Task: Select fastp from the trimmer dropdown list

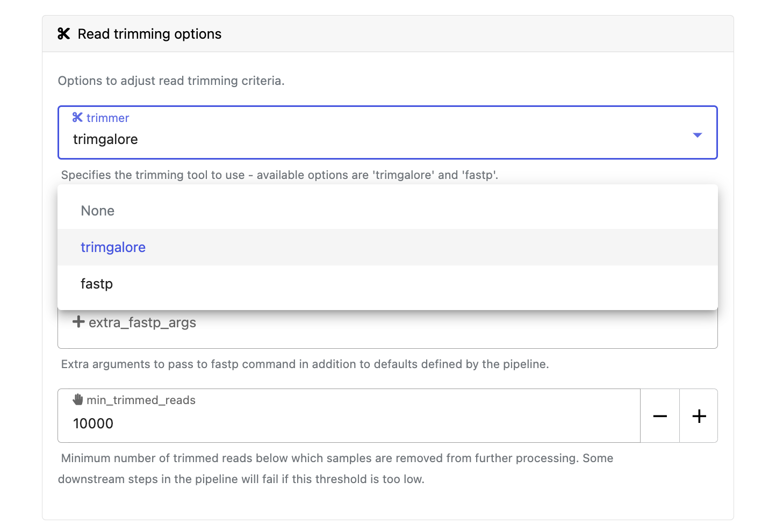Action: [96, 283]
